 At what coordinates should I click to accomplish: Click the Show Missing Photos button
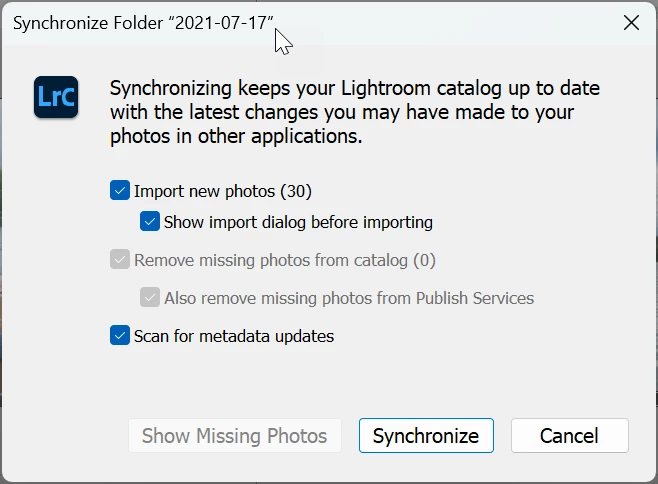pyautogui.click(x=234, y=436)
